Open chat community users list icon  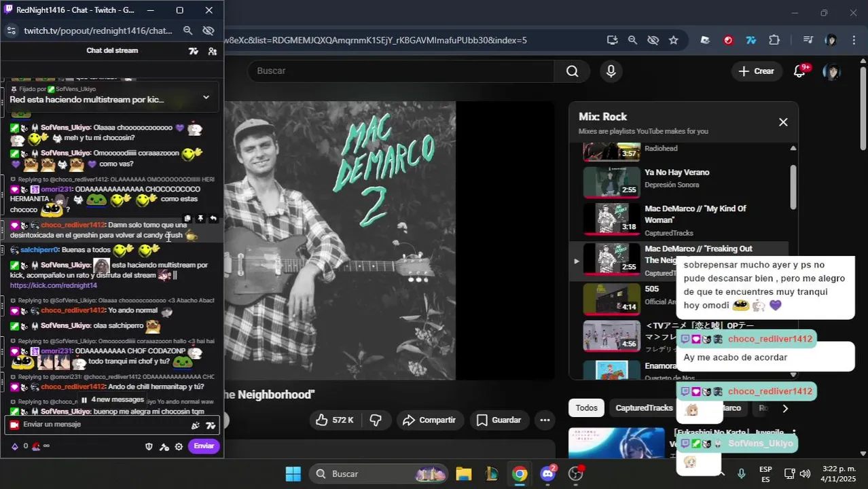[213, 51]
